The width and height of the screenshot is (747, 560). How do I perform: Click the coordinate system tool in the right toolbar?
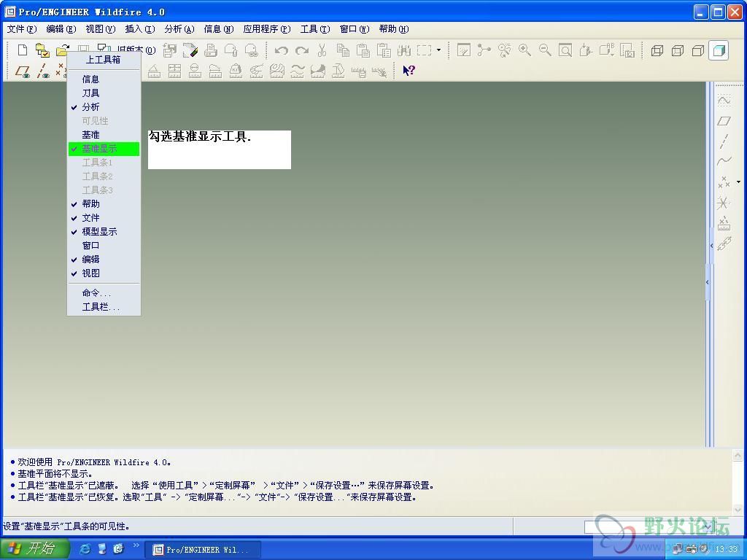click(x=723, y=203)
